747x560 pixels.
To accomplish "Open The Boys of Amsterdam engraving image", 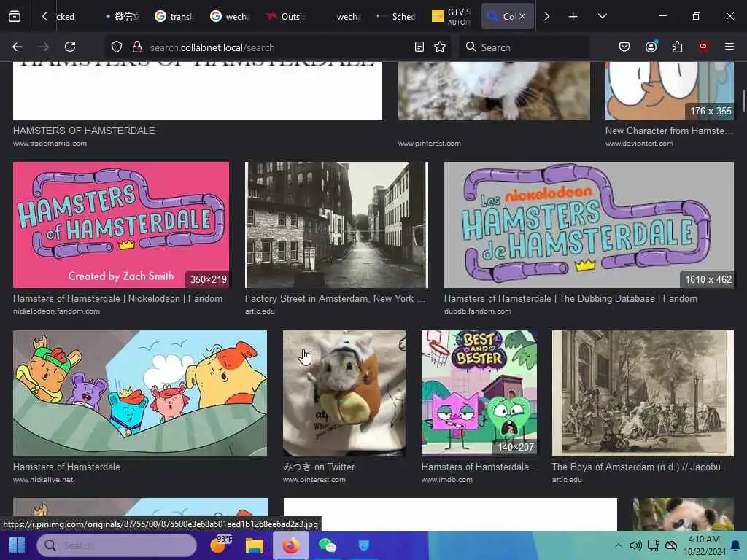I will (643, 393).
